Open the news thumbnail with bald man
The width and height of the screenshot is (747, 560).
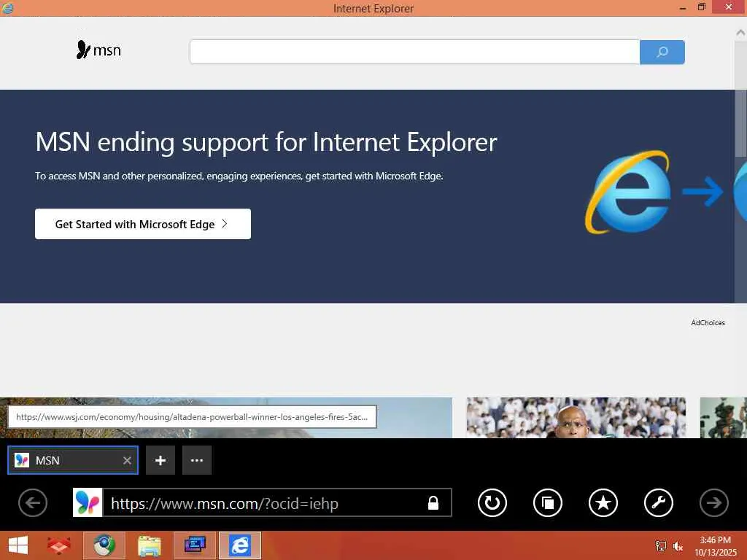(576, 418)
